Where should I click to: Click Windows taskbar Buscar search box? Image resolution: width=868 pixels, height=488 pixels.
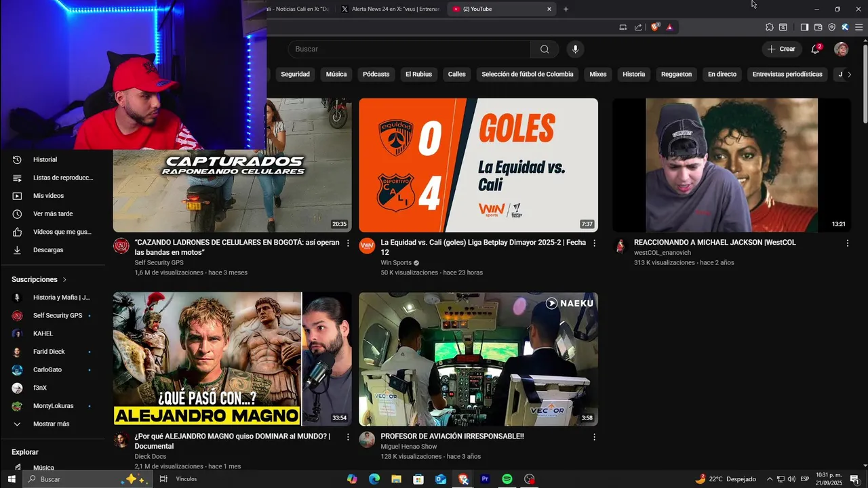[87, 479]
